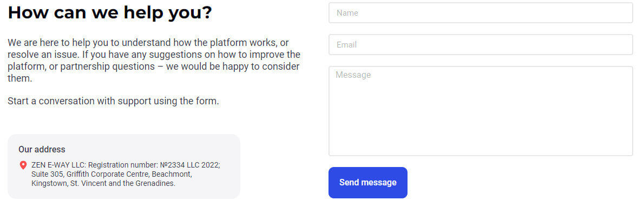This screenshot has width=644, height=207.
Task: Click the lone word 'them.' ending the paragraph
Action: click(19, 78)
